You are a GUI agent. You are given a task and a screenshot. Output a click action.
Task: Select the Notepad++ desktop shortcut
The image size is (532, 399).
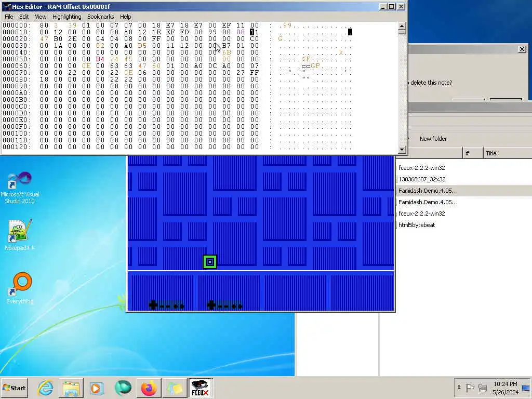(20, 235)
